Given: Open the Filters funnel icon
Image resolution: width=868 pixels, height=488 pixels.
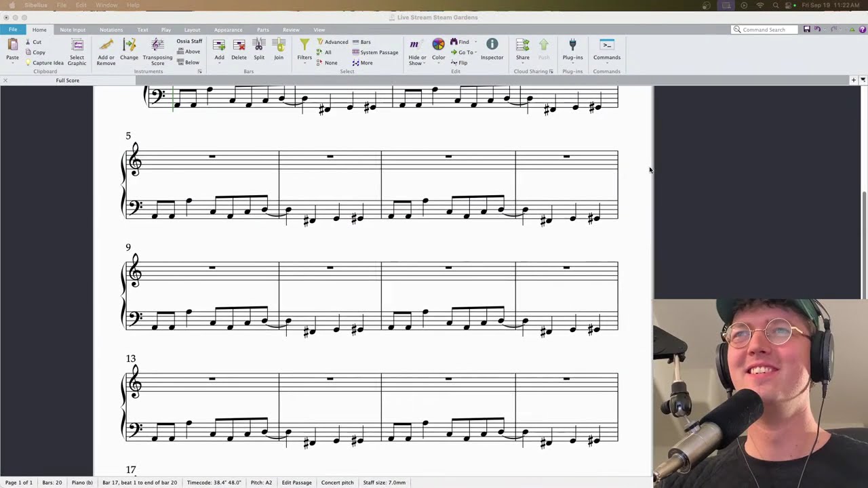Looking at the screenshot, I should tap(304, 45).
